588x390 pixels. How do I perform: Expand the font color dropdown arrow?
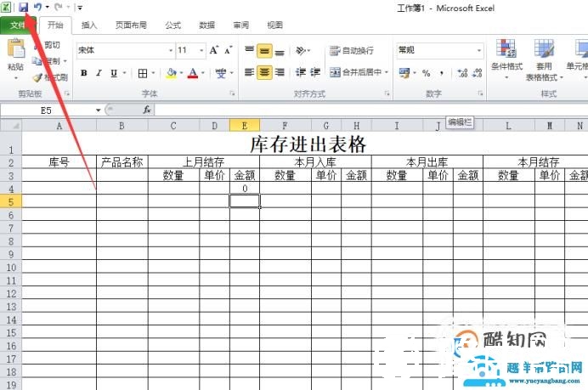pyautogui.click(x=203, y=73)
